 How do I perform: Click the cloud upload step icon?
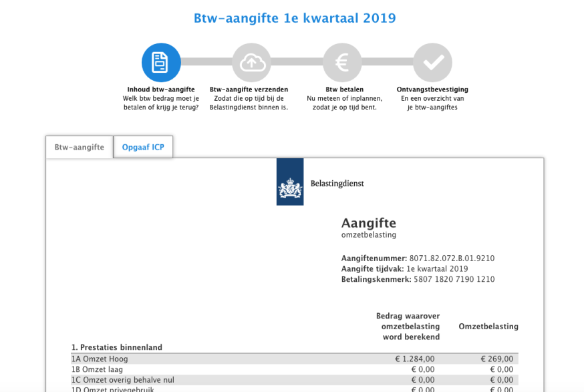click(x=251, y=63)
